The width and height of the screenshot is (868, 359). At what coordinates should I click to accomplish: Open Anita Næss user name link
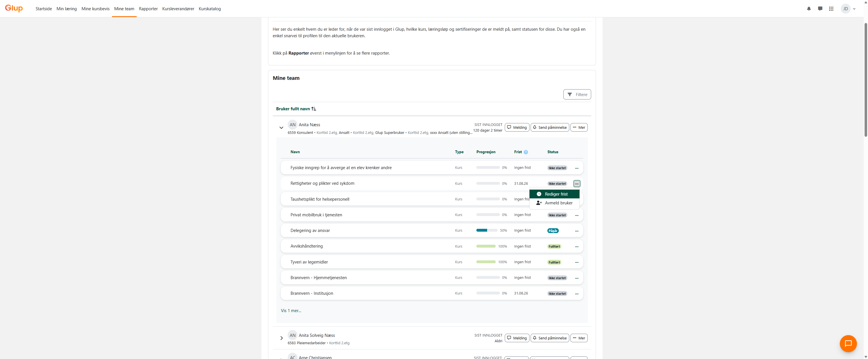tap(309, 125)
